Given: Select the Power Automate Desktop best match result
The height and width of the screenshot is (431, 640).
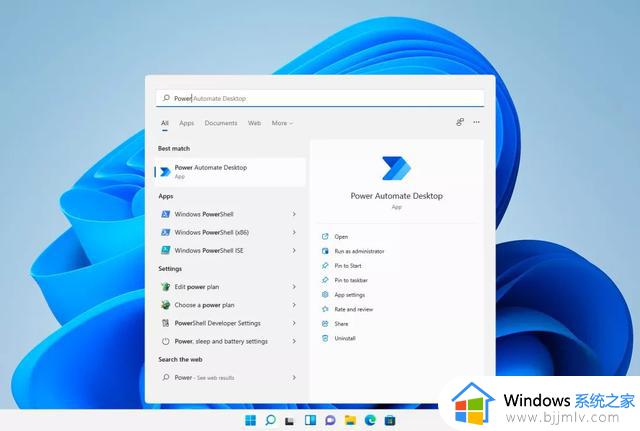Looking at the screenshot, I should (230, 172).
